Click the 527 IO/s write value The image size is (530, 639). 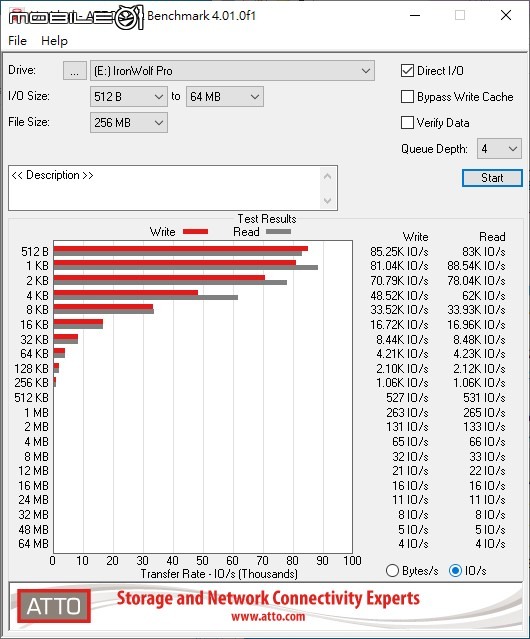coord(407,398)
